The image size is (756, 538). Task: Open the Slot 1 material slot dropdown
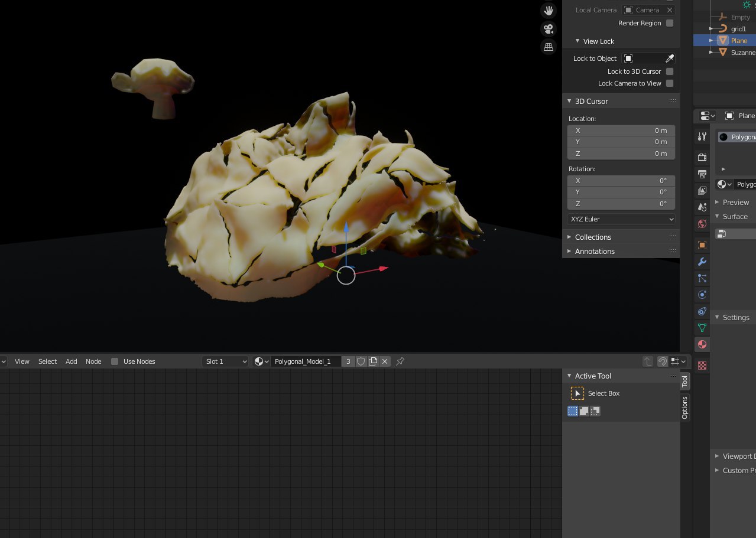coord(226,361)
